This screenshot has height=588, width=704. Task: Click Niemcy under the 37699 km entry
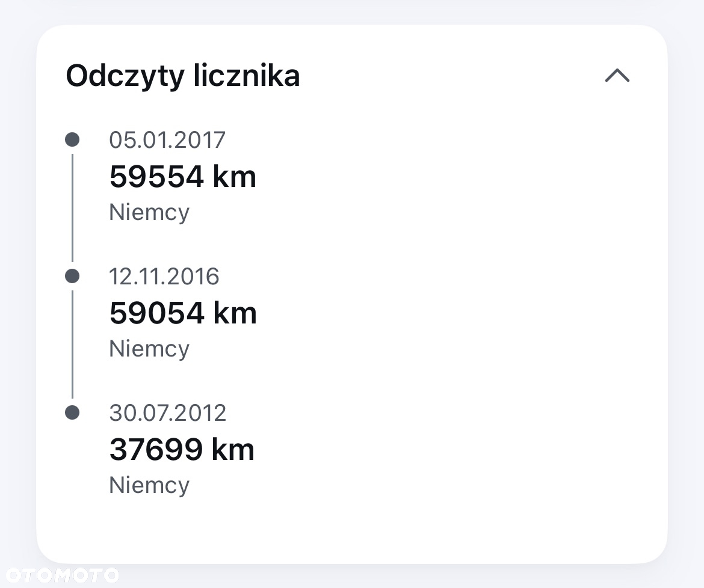(149, 485)
